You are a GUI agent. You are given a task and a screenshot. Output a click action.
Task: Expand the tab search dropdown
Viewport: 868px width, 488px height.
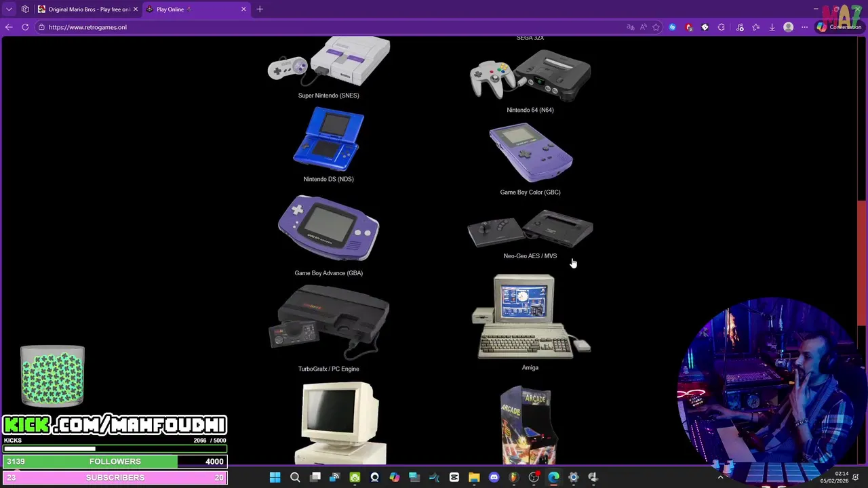tap(9, 9)
